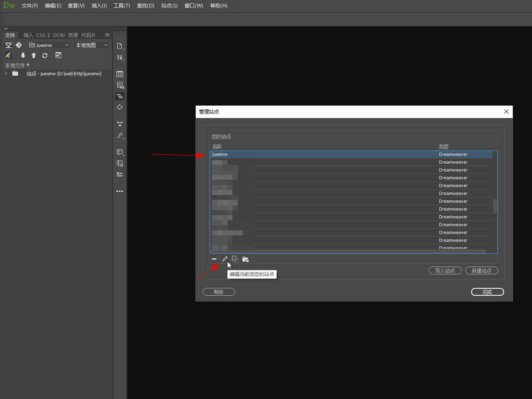Click the 类型 column header

[444, 146]
